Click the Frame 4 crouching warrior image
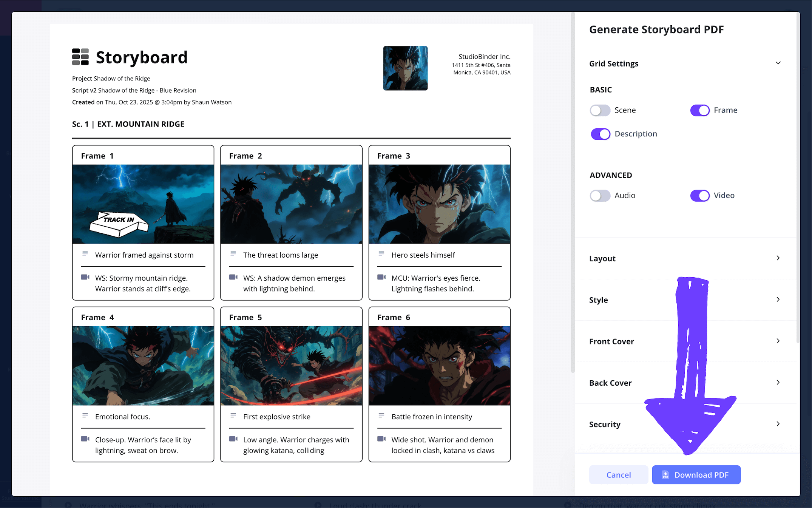The image size is (812, 508). click(143, 366)
